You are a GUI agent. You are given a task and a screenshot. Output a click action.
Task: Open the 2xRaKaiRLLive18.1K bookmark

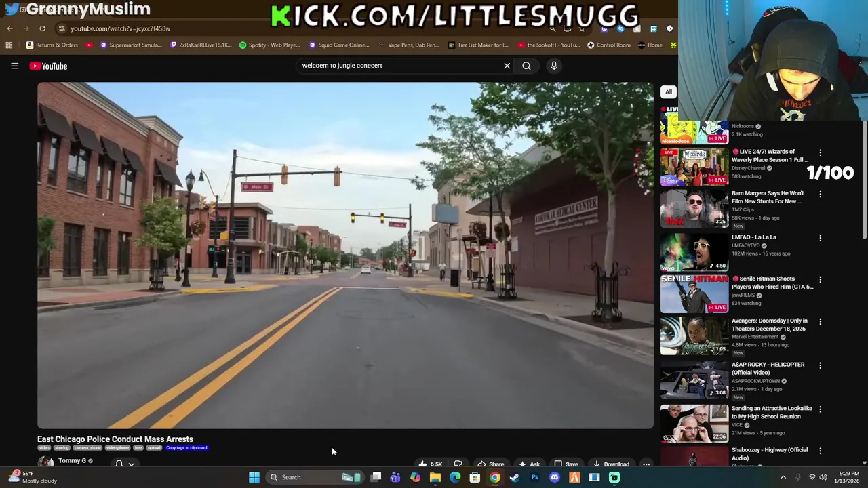tap(201, 45)
